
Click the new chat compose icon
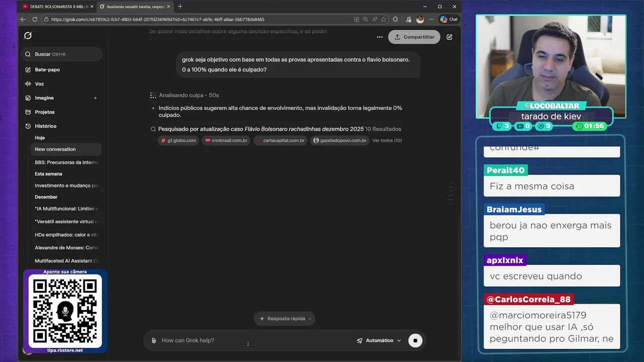tap(449, 37)
